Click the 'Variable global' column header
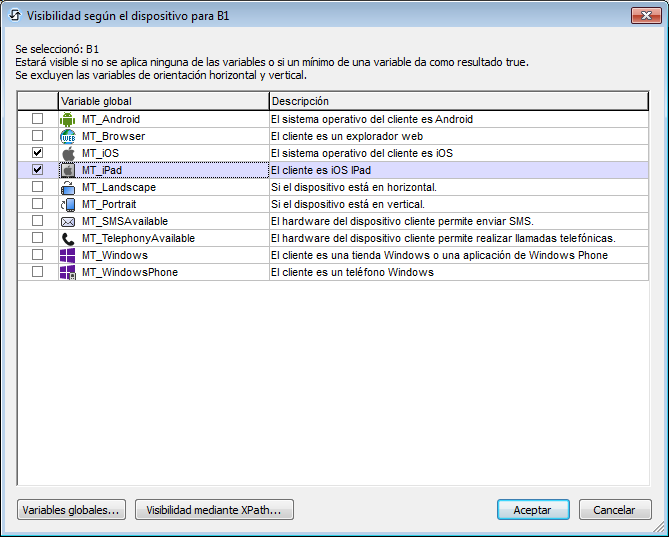The height and width of the screenshot is (537, 669). pos(163,101)
